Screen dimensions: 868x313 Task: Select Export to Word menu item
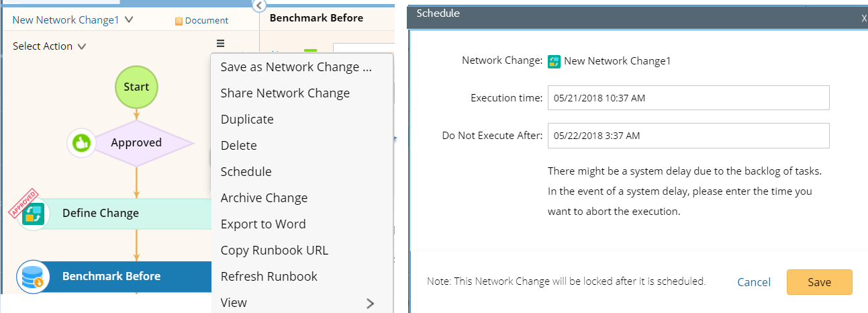(263, 224)
